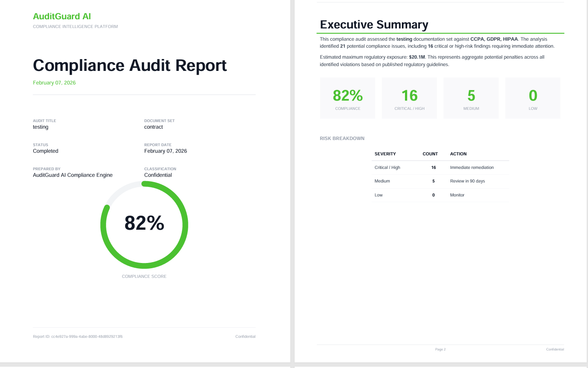Select the 16 CRITICAL / HIGH stat card
The image size is (588, 368).
(409, 97)
